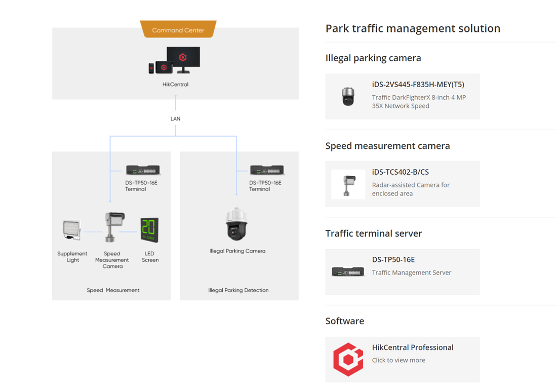
Task: Open the iDS-TCS402-B/CS camera thumbnail
Action: pyautogui.click(x=348, y=184)
